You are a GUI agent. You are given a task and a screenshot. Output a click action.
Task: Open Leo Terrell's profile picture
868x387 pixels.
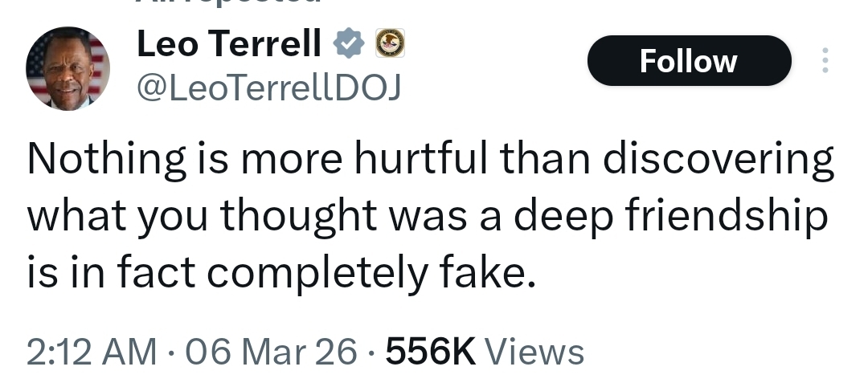68,68
